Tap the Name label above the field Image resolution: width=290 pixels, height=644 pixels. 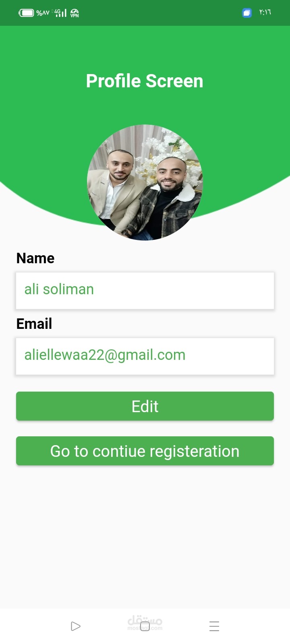click(x=35, y=258)
